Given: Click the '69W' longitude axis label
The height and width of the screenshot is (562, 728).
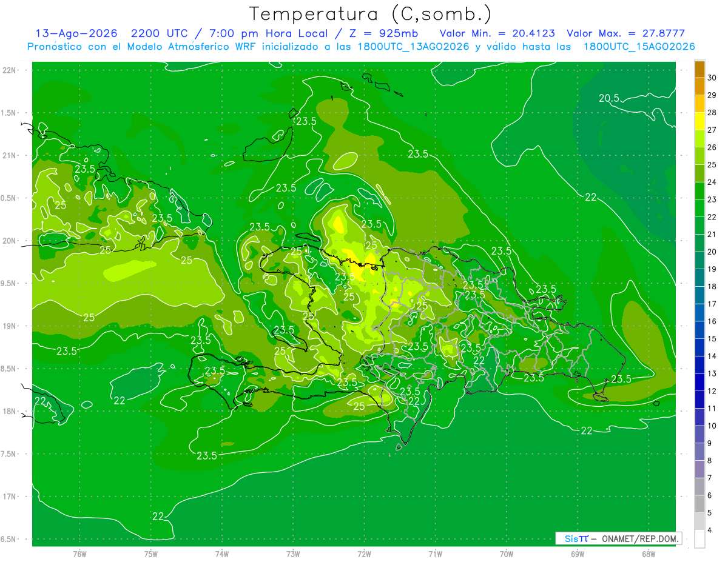Looking at the screenshot, I should click(578, 554).
